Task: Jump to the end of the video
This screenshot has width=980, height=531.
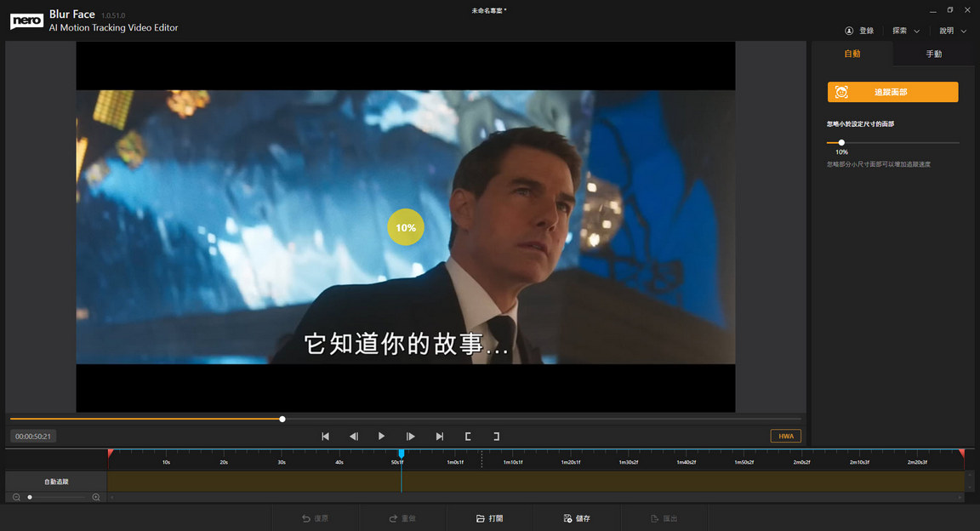Action: tap(439, 437)
